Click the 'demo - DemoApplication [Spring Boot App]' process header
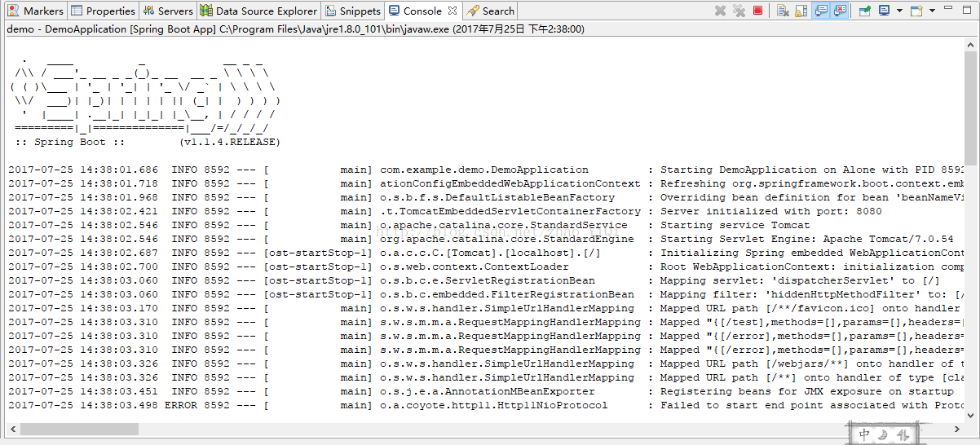The width and height of the screenshot is (980, 445). point(295,29)
